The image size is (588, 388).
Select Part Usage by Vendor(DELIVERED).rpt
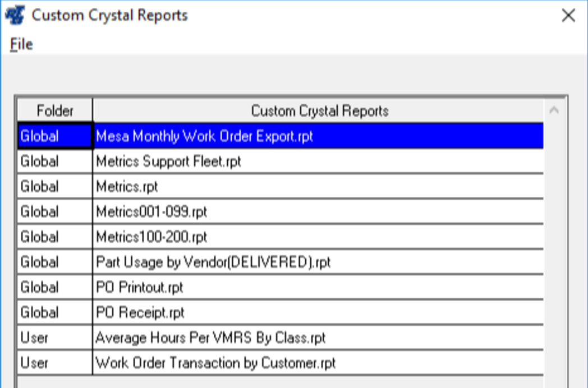[213, 262]
